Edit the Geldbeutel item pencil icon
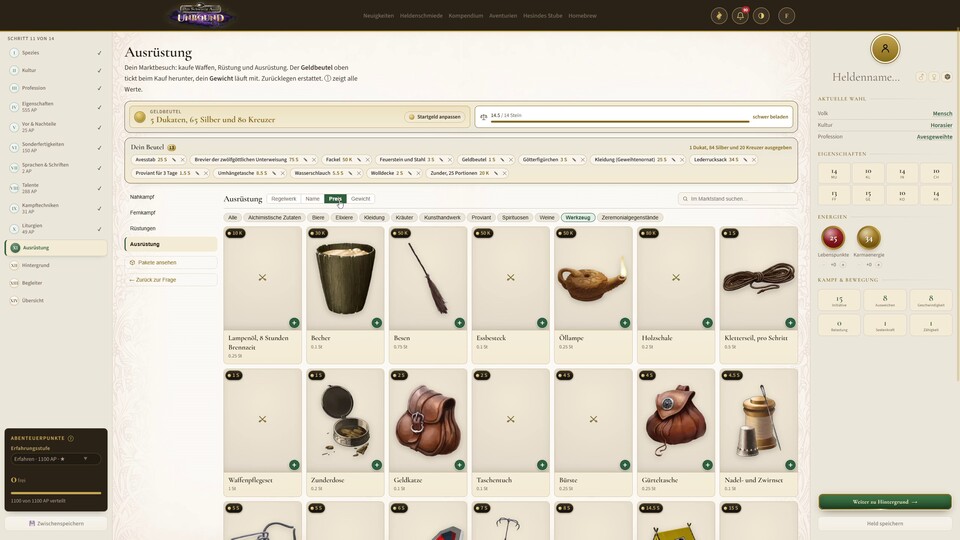 pyautogui.click(x=502, y=160)
